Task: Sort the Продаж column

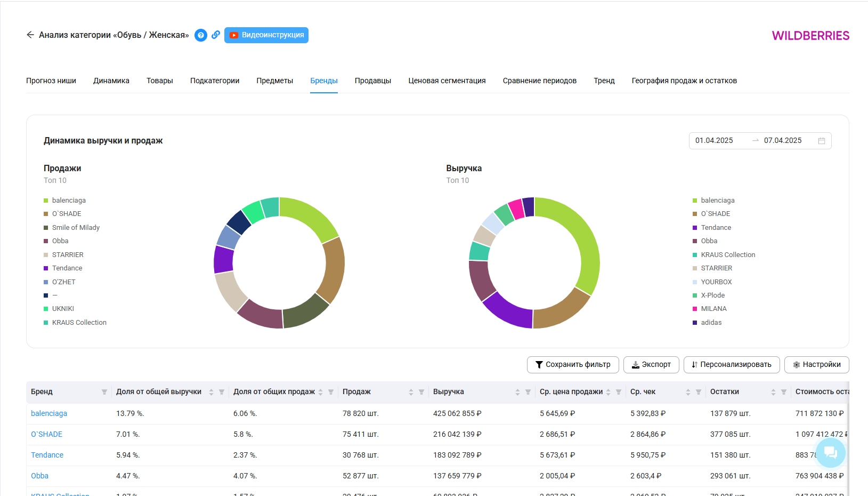Action: [411, 392]
